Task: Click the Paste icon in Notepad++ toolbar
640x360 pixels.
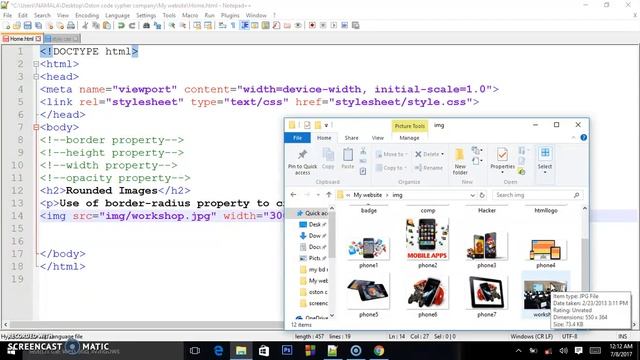Action: point(107,25)
